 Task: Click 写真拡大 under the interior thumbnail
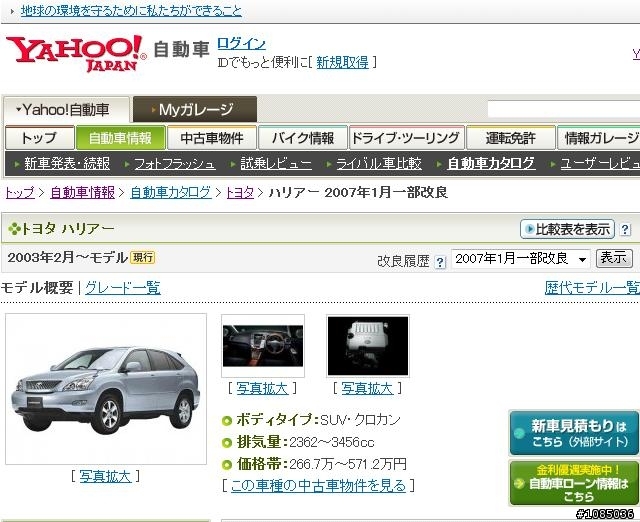(262, 389)
